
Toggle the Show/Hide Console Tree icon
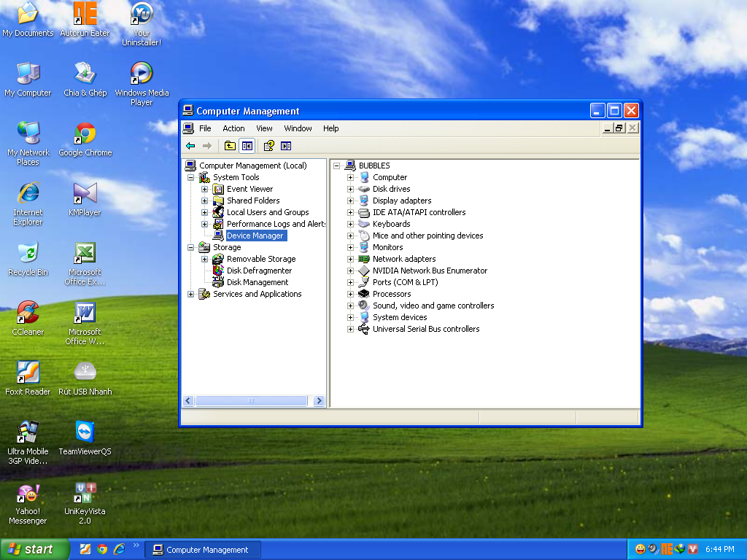[247, 146]
